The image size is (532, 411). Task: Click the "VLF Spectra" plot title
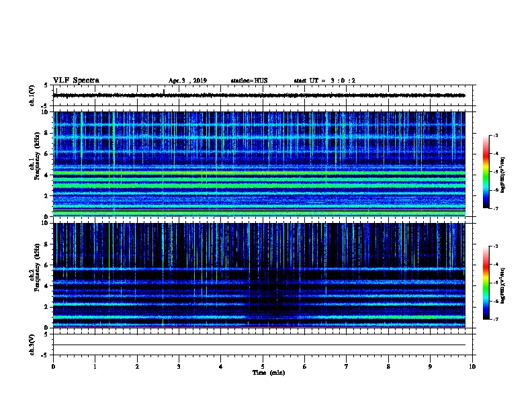coord(76,81)
